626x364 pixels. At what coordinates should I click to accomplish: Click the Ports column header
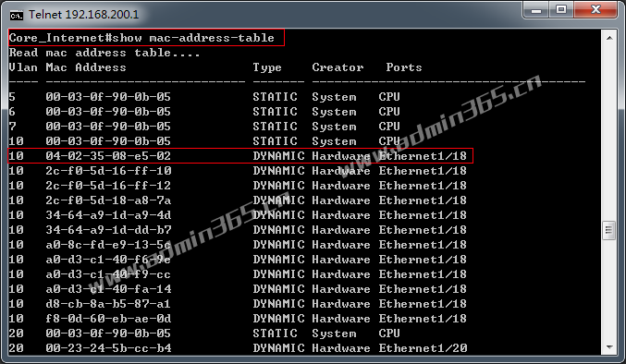coord(404,67)
